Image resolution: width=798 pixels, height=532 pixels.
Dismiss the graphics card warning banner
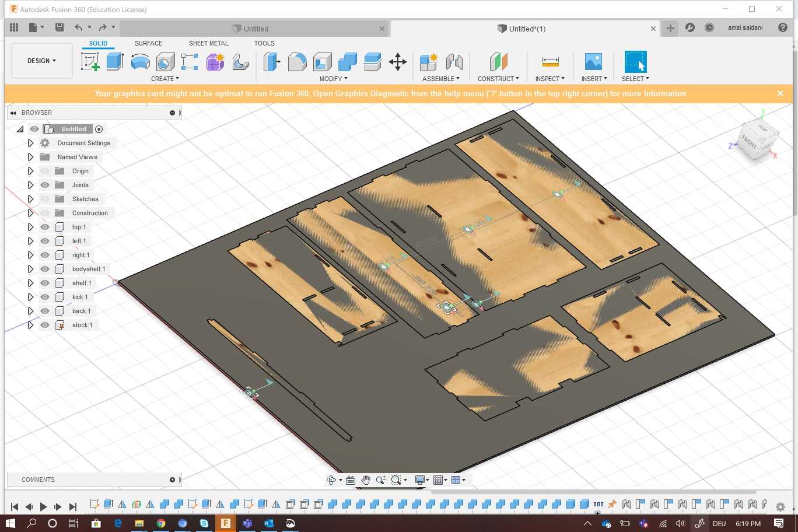780,93
